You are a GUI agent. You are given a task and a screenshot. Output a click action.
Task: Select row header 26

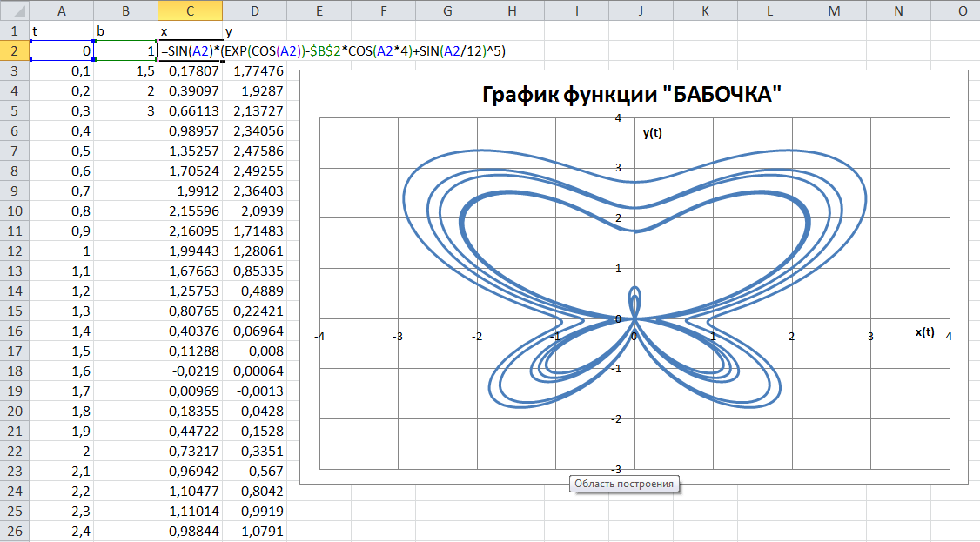pyautogui.click(x=15, y=531)
